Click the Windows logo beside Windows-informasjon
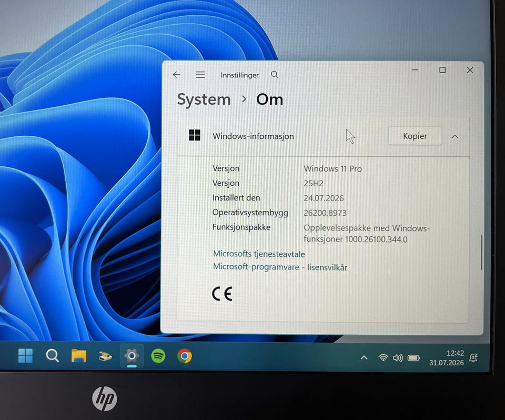The image size is (505, 420). click(195, 135)
